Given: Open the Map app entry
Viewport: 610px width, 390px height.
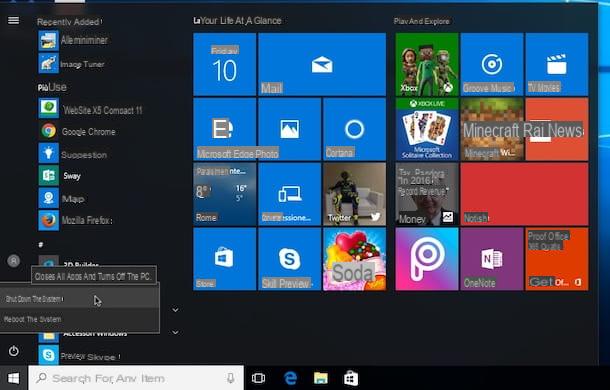Looking at the screenshot, I should (61, 199).
